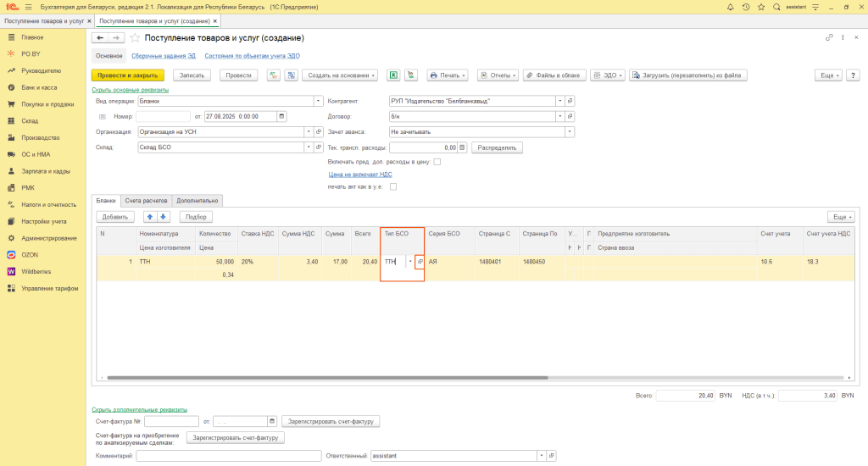This screenshot has width=868, height=466.
Task: Click Скрыть основные реквизиты link
Action: [130, 90]
